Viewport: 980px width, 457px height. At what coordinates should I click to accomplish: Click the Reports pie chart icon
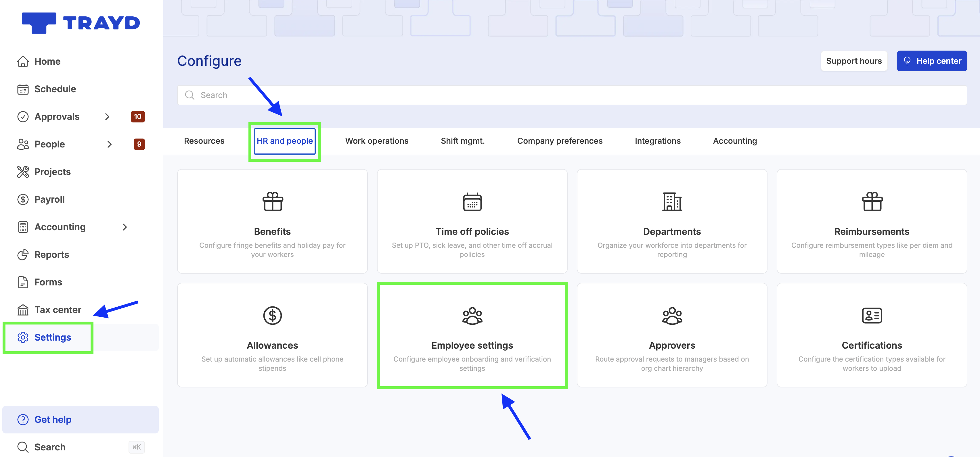(23, 254)
